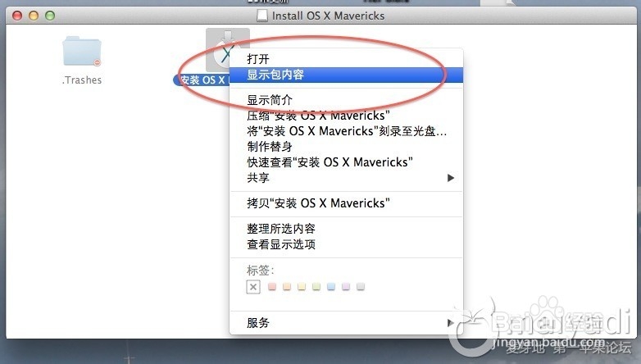Click the document proxy icon in title bar
The image size is (641, 364).
tap(261, 16)
